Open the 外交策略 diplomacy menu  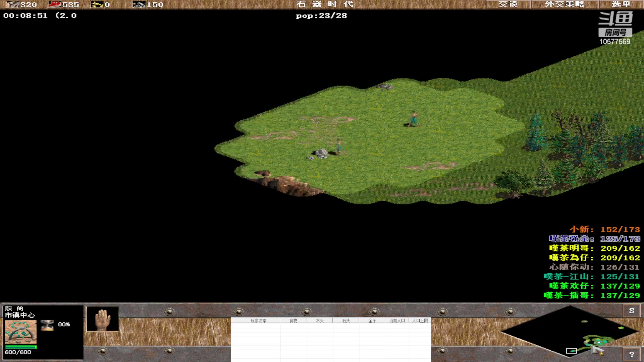point(565,4)
